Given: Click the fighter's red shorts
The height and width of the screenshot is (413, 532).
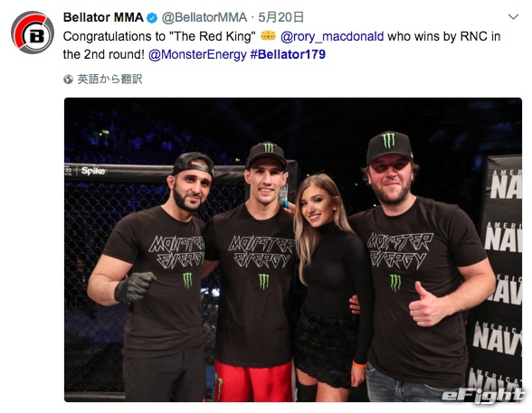Looking at the screenshot, I should pos(253,381).
